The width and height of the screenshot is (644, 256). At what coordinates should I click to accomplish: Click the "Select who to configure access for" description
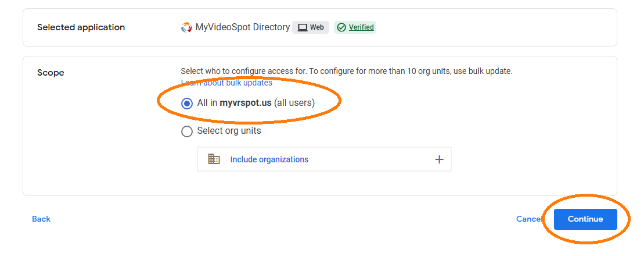point(347,71)
